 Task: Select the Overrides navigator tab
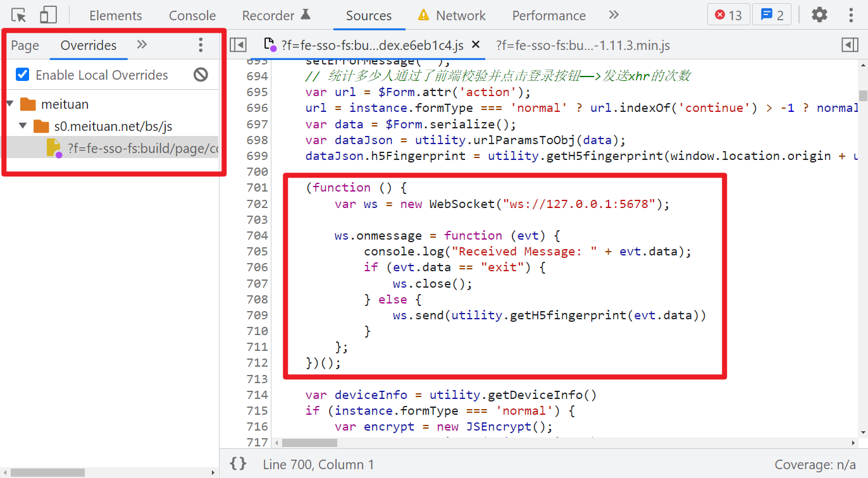tap(89, 45)
